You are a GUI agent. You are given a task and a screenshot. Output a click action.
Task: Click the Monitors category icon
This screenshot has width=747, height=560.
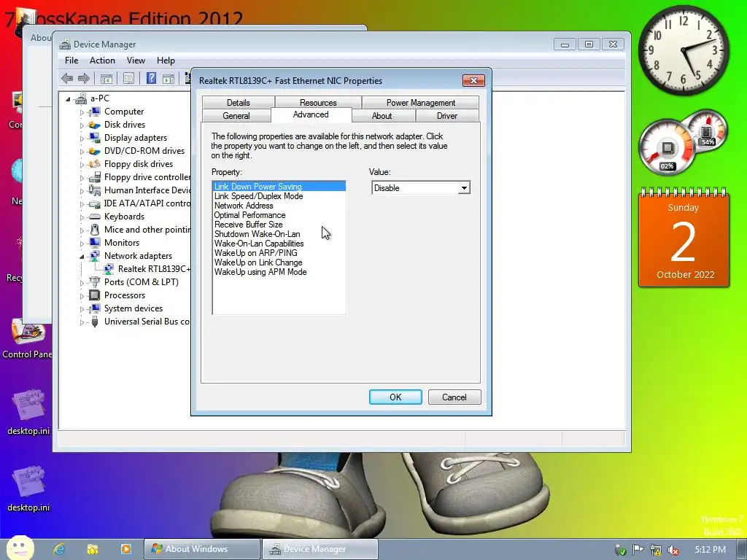(x=94, y=243)
